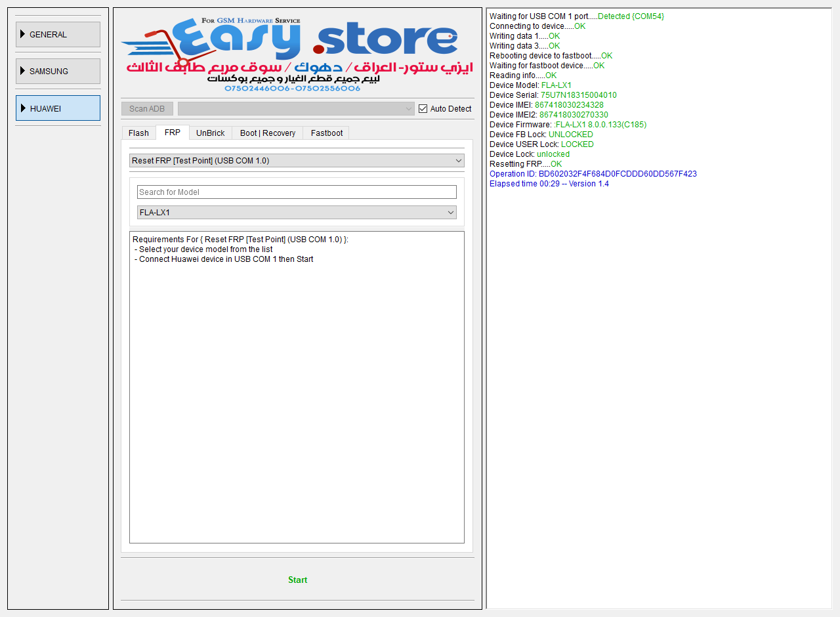The width and height of the screenshot is (840, 617).
Task: Click the green Start button
Action: tap(298, 580)
